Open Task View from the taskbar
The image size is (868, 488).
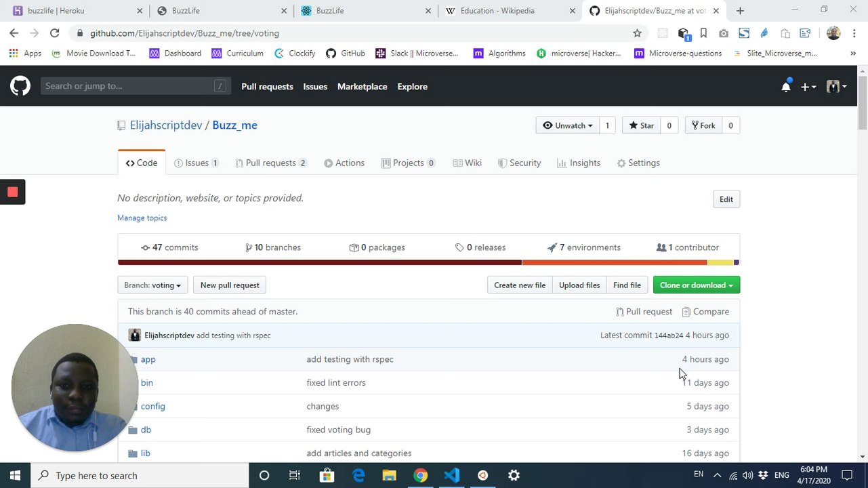coord(295,475)
